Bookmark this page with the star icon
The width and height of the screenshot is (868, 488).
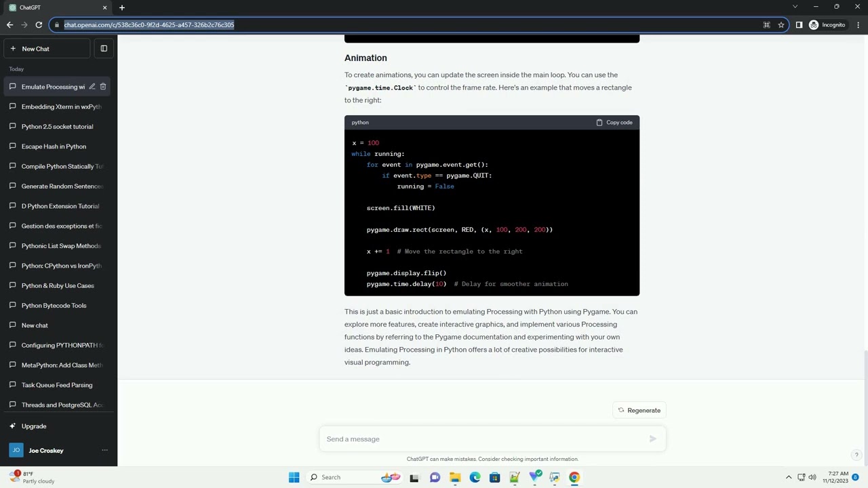pyautogui.click(x=781, y=25)
